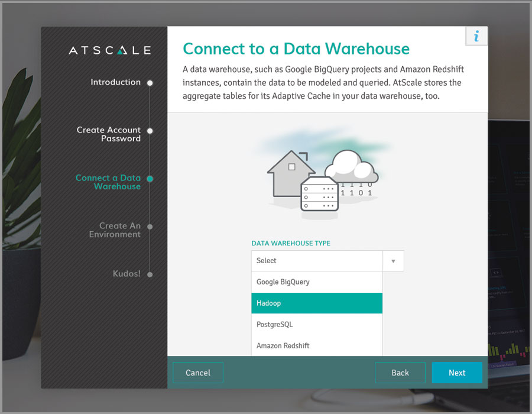Viewport: 532px width, 414px height.
Task: Pick PostgreSQL from the dropdown options
Action: pos(317,325)
